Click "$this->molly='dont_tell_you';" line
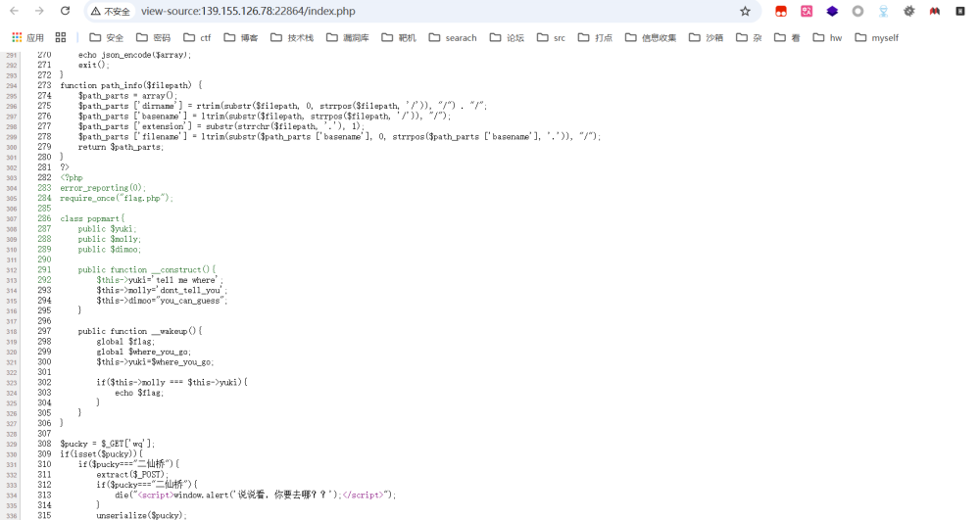The width and height of the screenshot is (980, 520). coord(162,290)
